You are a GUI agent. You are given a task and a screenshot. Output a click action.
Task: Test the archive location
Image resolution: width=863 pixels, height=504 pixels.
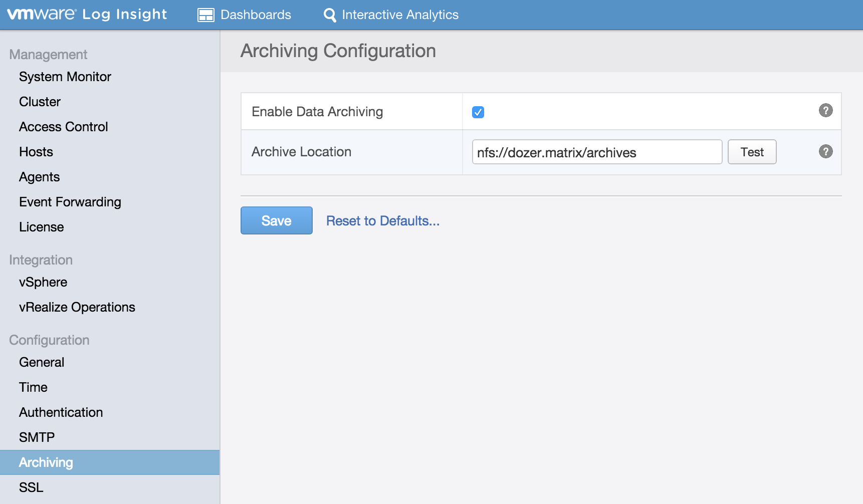pos(752,152)
